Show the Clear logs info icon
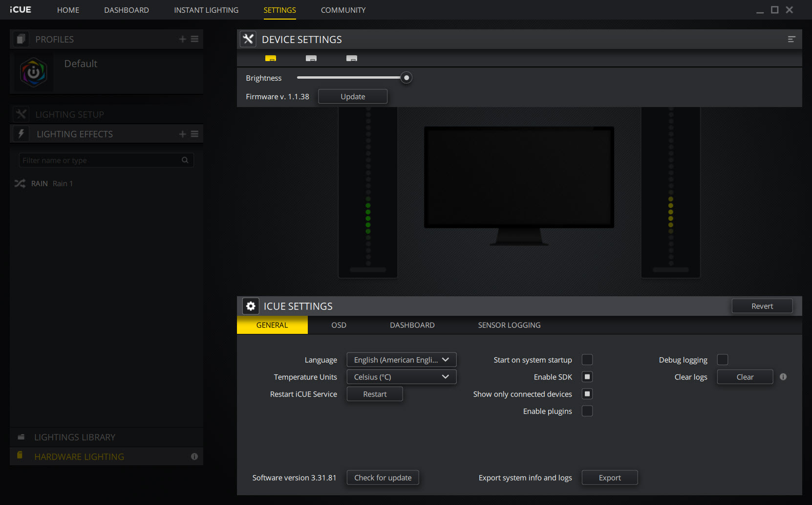Screen dimensions: 812x505 tap(783, 377)
